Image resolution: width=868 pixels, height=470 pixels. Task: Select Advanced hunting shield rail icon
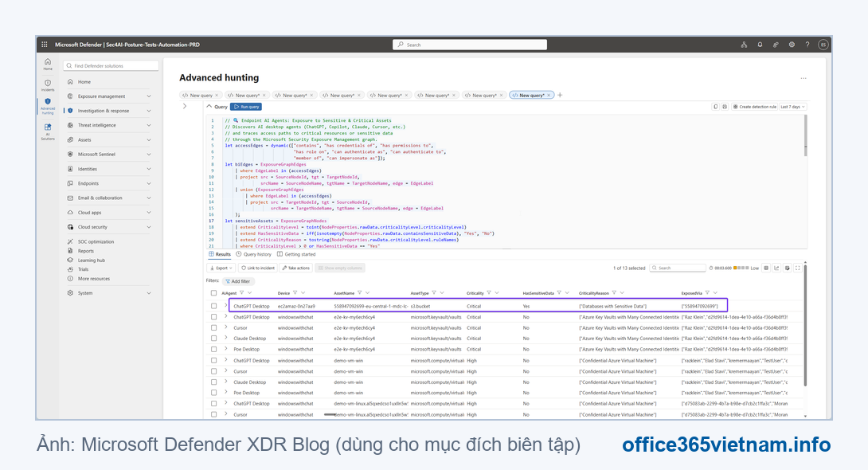(48, 105)
